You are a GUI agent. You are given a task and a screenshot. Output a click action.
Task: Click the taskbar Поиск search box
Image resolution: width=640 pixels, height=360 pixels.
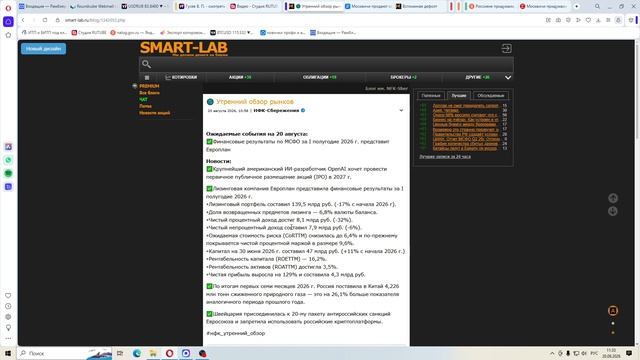click(64, 353)
